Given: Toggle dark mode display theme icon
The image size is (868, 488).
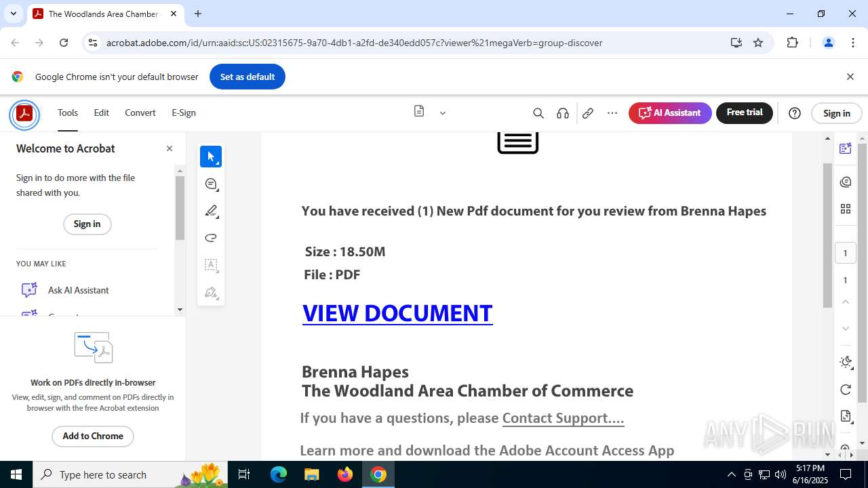Looking at the screenshot, I should (x=846, y=362).
